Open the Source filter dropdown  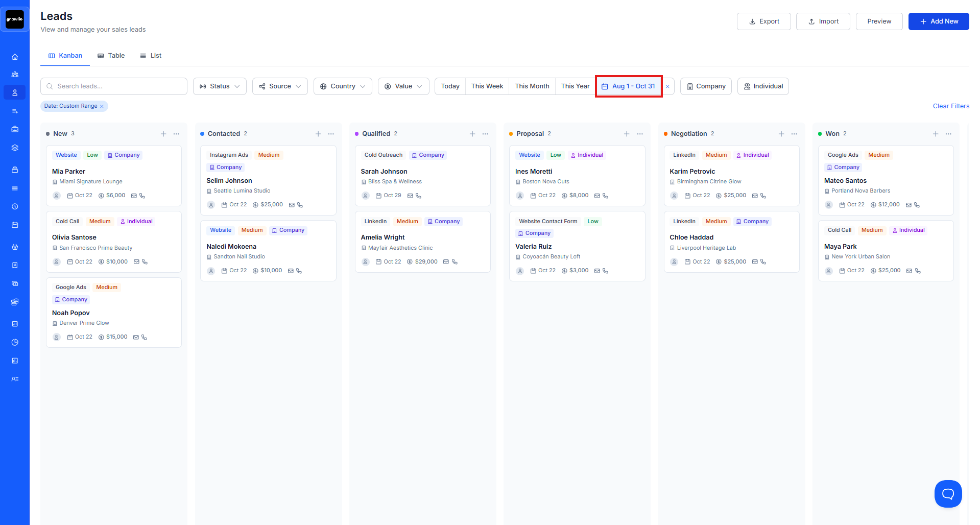280,86
